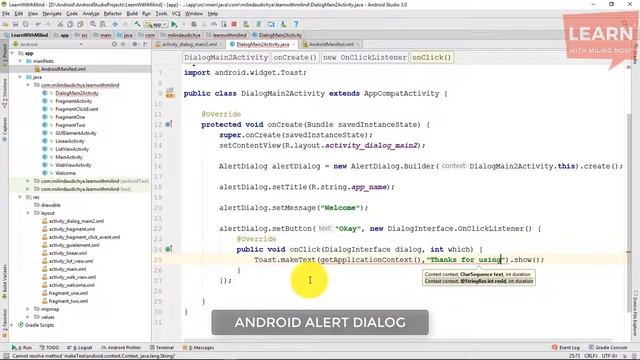Image resolution: width=640 pixels, height=360 pixels.
Task: Click the Build Variants side tab
Action: coord(4,282)
